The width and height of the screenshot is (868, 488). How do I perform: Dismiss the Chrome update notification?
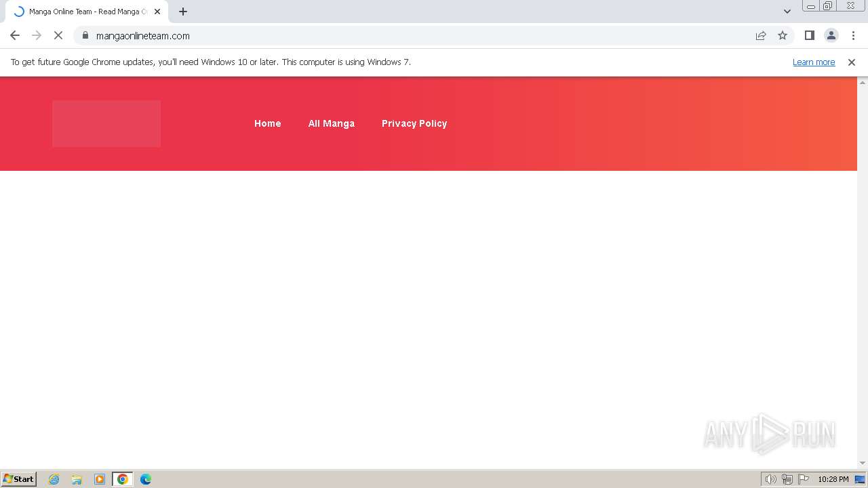[x=852, y=62]
